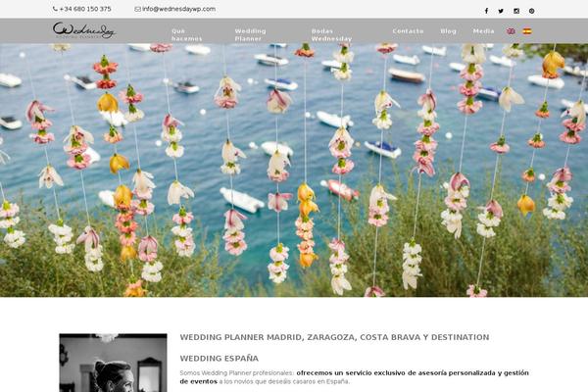The image size is (588, 392).
Task: Open the Wedding Planner menu
Action: click(x=250, y=35)
